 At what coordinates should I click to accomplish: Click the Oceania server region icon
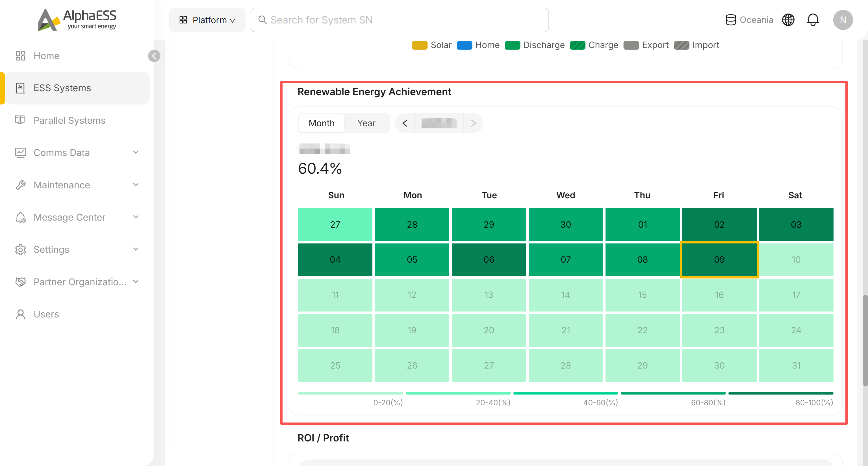[x=730, y=20]
